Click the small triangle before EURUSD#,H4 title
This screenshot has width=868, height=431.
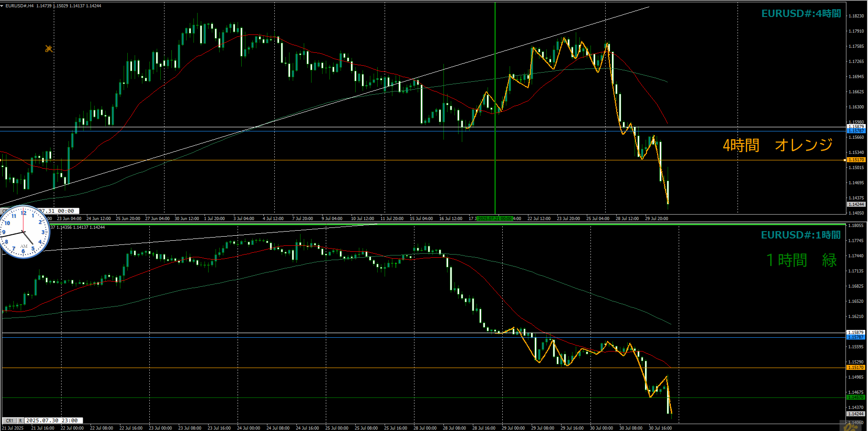pyautogui.click(x=2, y=6)
